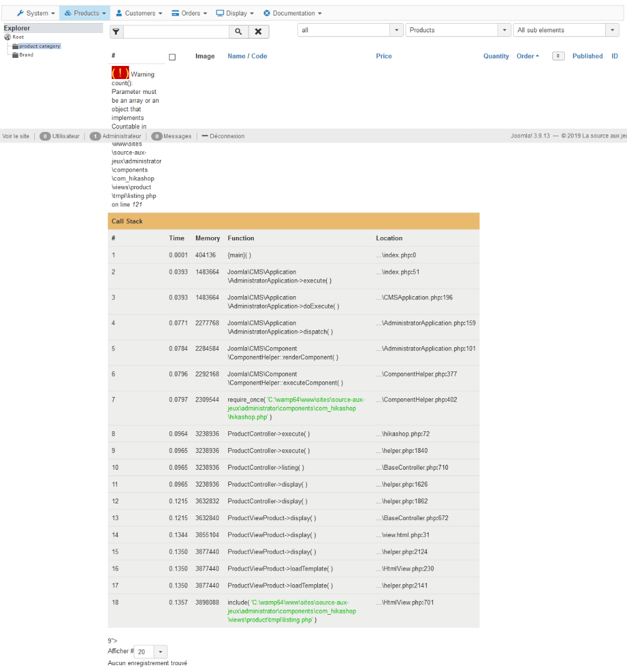The image size is (627, 672).
Task: Click 'Aucun enregistrement trouvé' text
Action: [147, 663]
